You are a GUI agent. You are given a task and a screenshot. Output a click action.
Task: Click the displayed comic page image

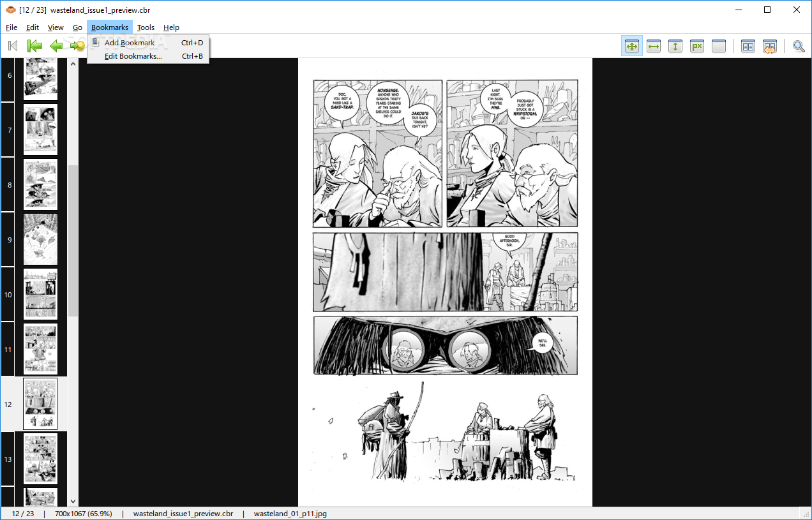[x=445, y=283]
